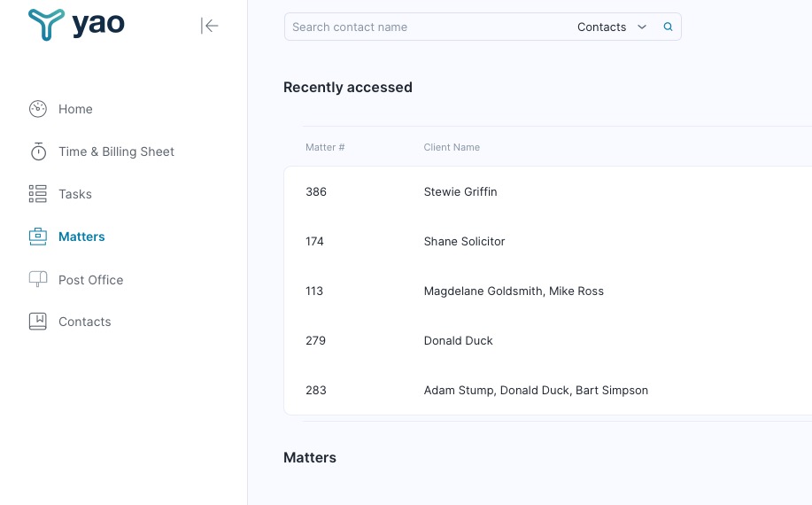
Task: Go to Tasks
Action: click(x=75, y=194)
